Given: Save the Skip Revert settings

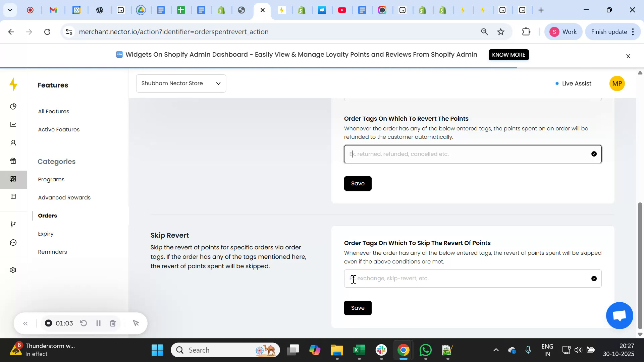Looking at the screenshot, I should click(358, 308).
